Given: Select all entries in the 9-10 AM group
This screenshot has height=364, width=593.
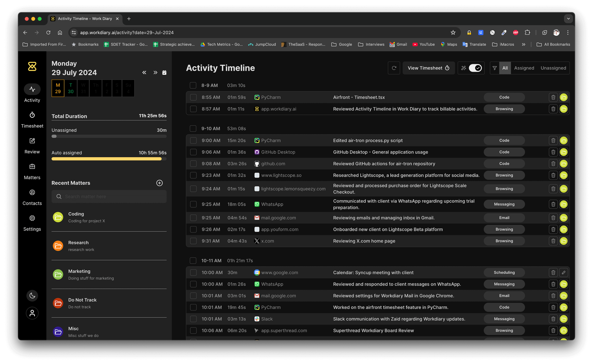Looking at the screenshot, I should click(193, 129).
